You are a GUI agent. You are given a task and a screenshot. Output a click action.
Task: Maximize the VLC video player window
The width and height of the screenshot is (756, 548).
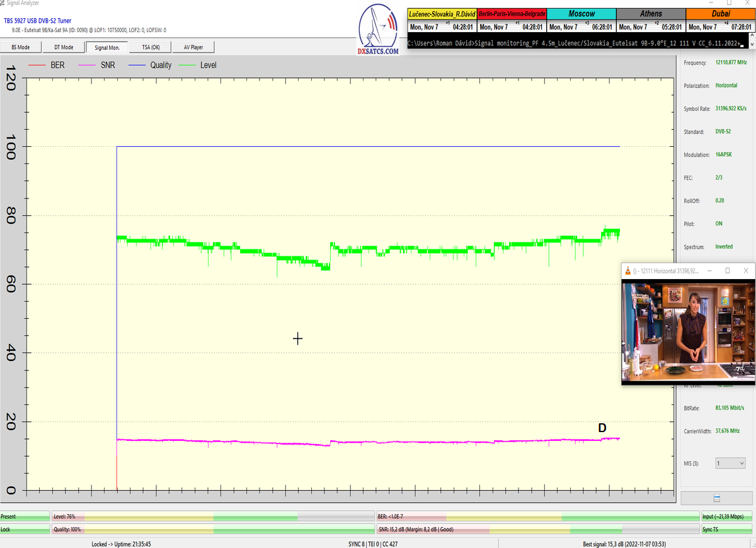pyautogui.click(x=727, y=271)
